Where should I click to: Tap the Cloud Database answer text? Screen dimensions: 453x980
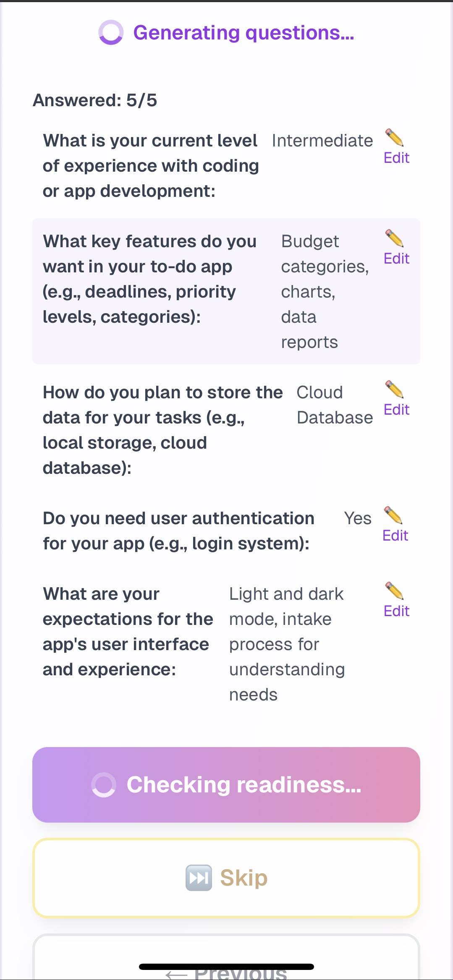[x=335, y=404]
